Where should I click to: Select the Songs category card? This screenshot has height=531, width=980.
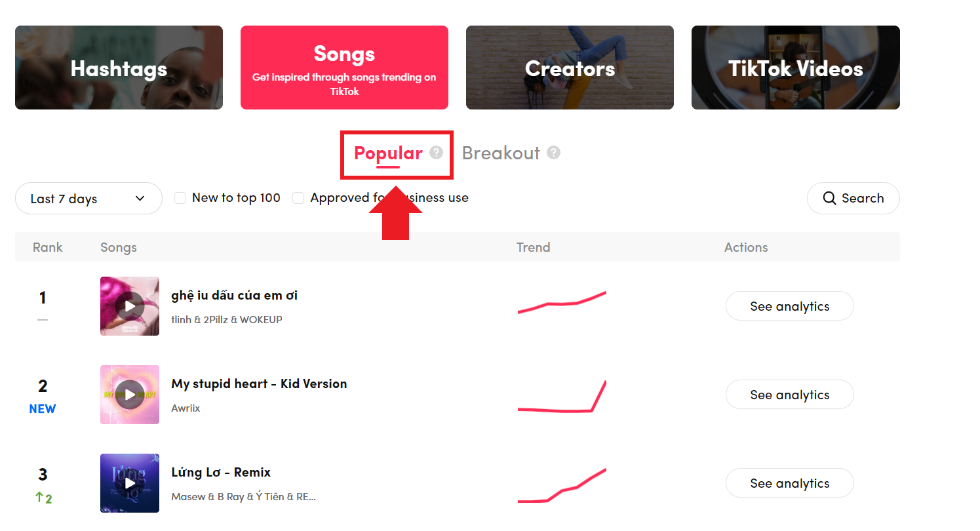[x=344, y=68]
